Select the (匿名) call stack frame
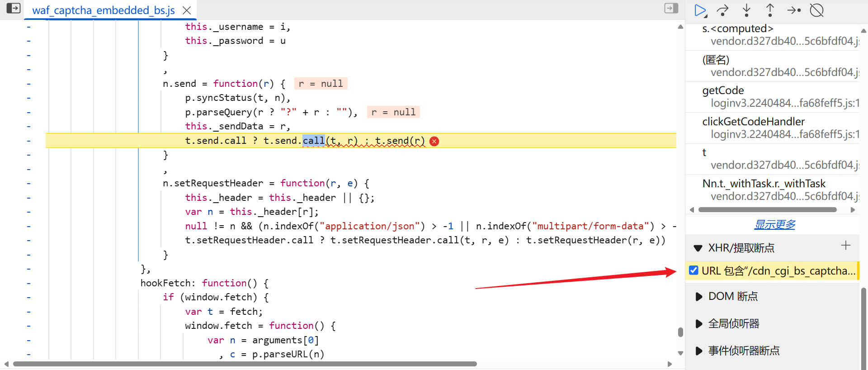868x370 pixels. (772, 66)
